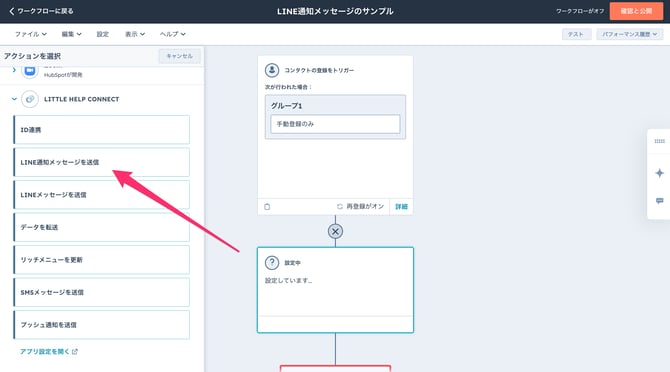Expand the HubSpot developed app section
670x372 pixels.
[x=14, y=70]
